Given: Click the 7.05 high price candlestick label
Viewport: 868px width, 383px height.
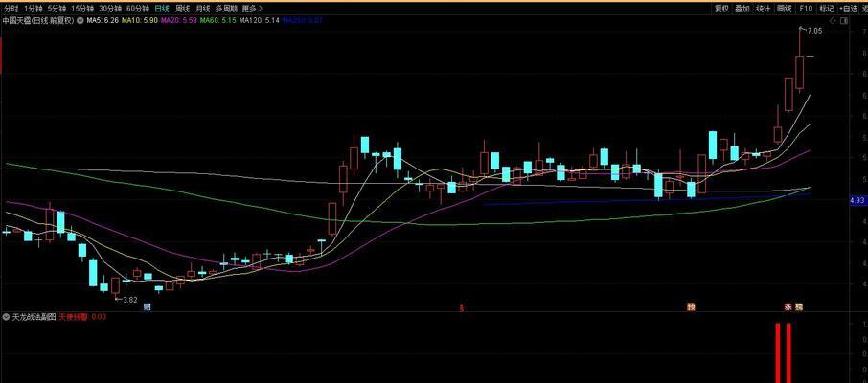Looking at the screenshot, I should click(x=814, y=31).
